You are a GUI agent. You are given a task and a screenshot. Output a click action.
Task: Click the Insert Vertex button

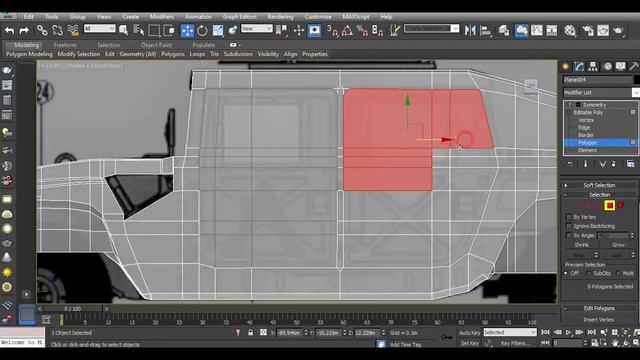pyautogui.click(x=599, y=320)
